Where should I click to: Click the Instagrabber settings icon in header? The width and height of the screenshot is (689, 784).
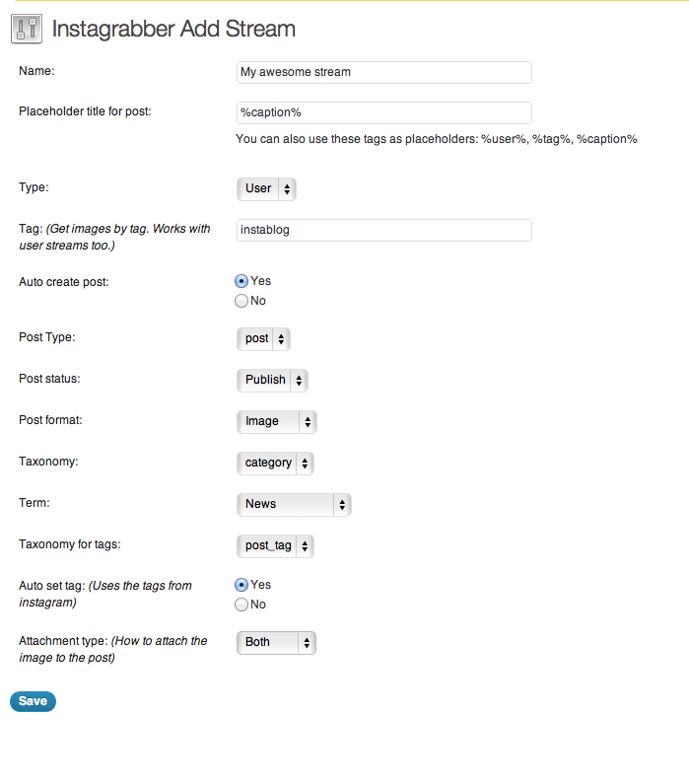tap(27, 29)
